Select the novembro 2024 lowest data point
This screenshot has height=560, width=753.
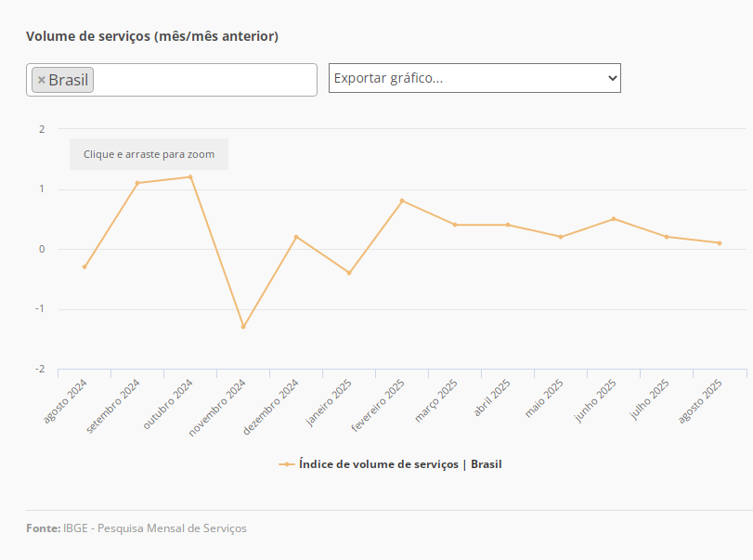click(x=243, y=327)
